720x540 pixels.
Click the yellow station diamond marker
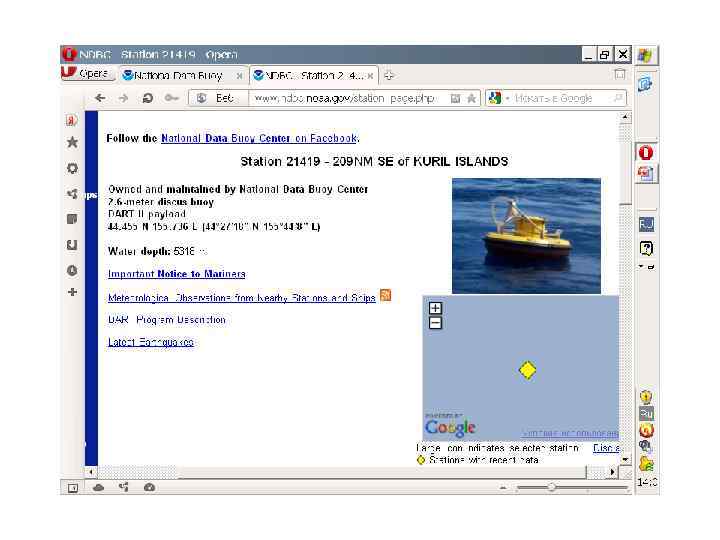[x=527, y=370]
